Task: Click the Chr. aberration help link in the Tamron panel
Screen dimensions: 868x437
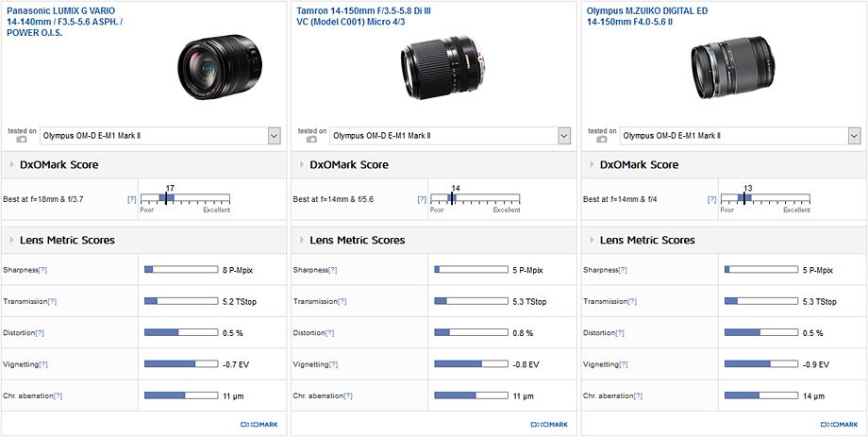Action: (347, 396)
